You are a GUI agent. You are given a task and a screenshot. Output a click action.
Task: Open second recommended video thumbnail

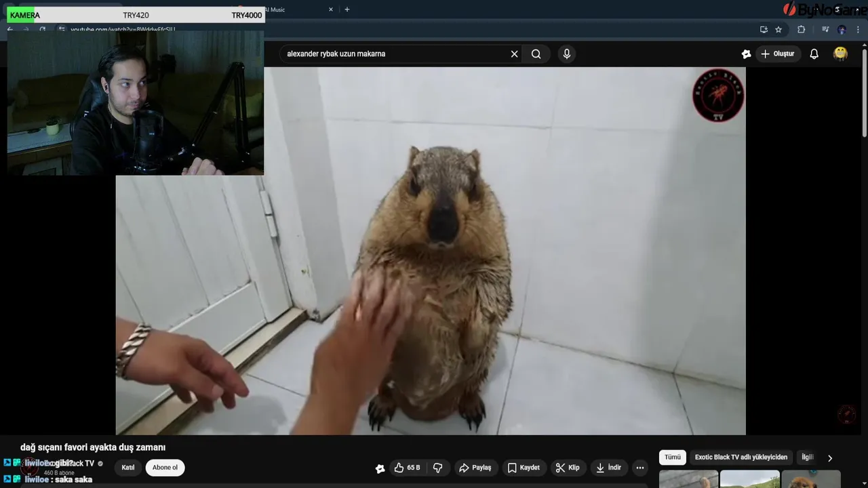click(x=750, y=479)
